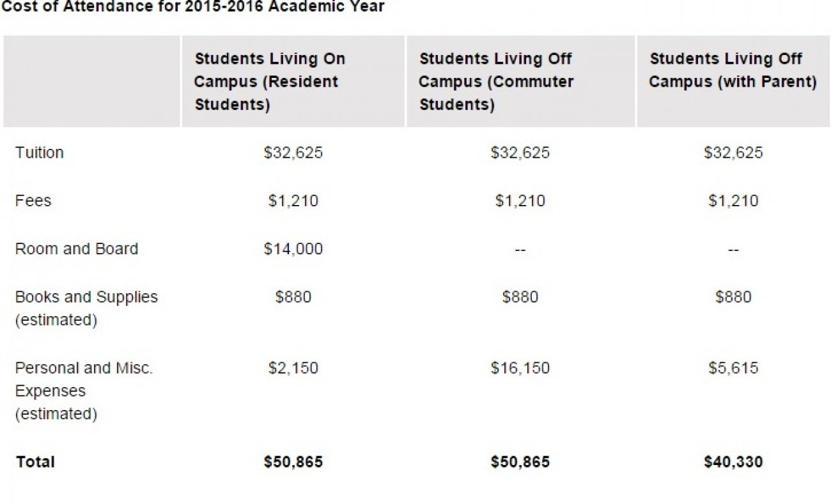Select the resident students tuition amount
This screenshot has height=504, width=831.
(x=293, y=153)
